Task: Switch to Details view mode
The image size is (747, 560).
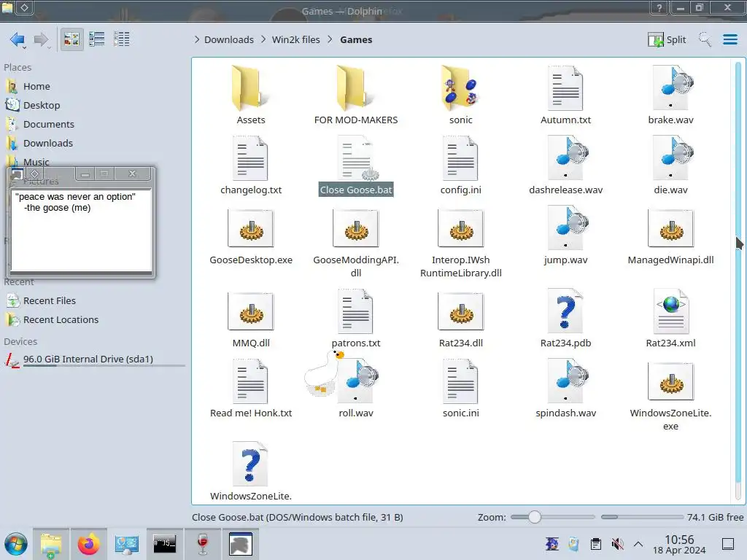Action: (x=122, y=39)
